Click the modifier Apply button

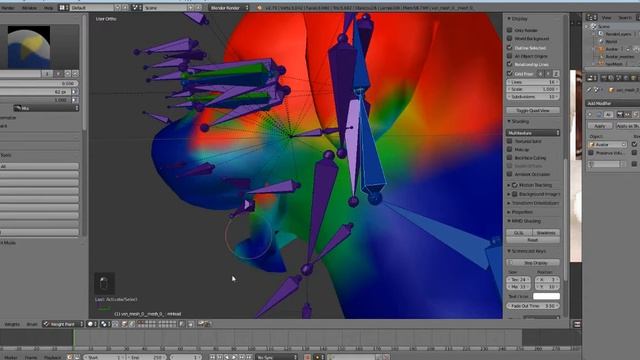click(x=600, y=126)
